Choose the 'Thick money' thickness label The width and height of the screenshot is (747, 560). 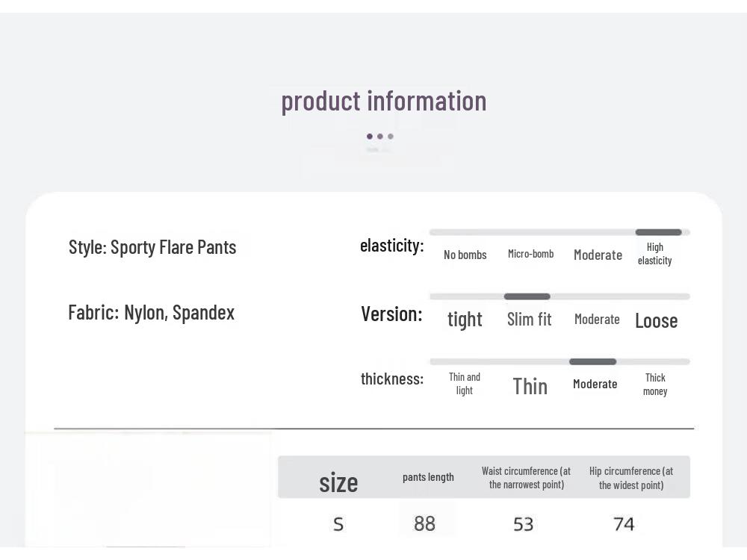[654, 385]
